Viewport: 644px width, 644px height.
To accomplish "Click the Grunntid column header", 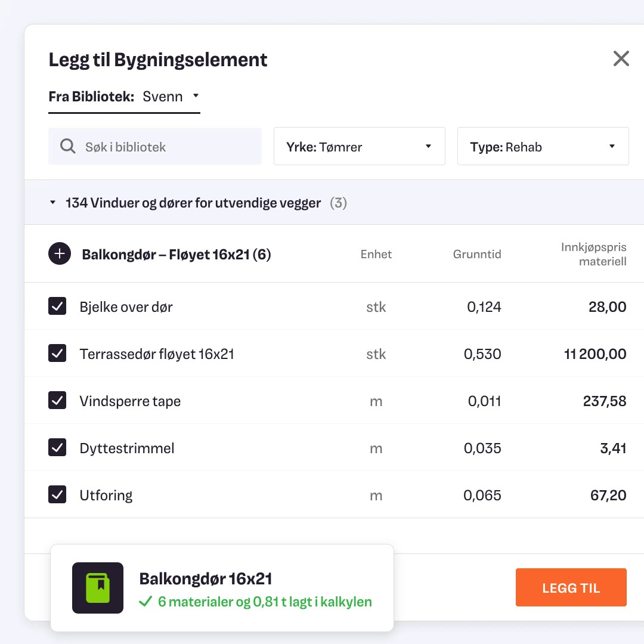I will pos(477,254).
